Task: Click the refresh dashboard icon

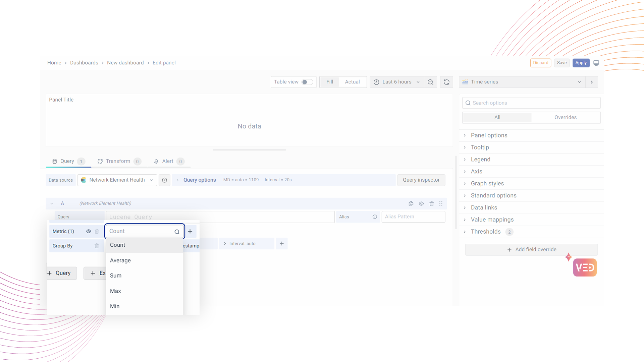Action: [446, 82]
